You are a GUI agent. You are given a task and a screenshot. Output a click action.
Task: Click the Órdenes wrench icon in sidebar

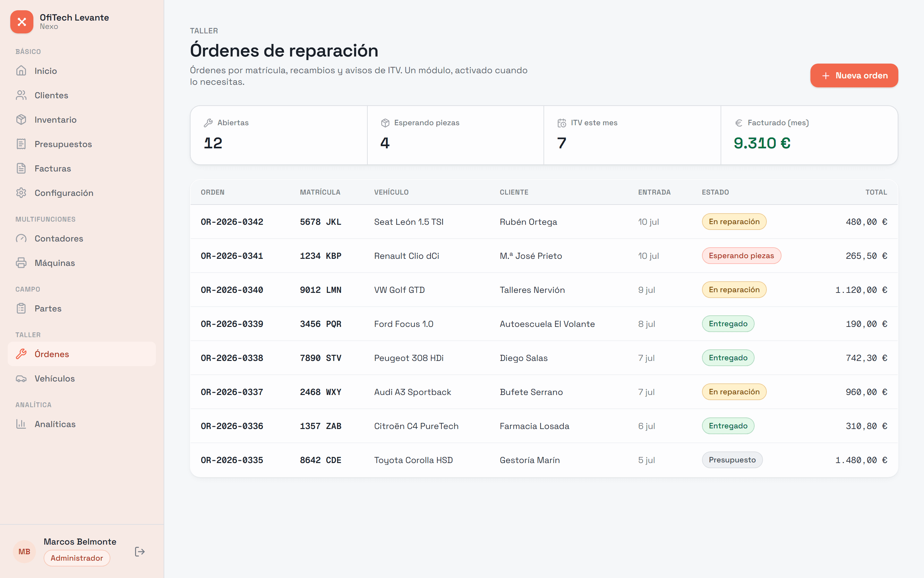click(21, 354)
